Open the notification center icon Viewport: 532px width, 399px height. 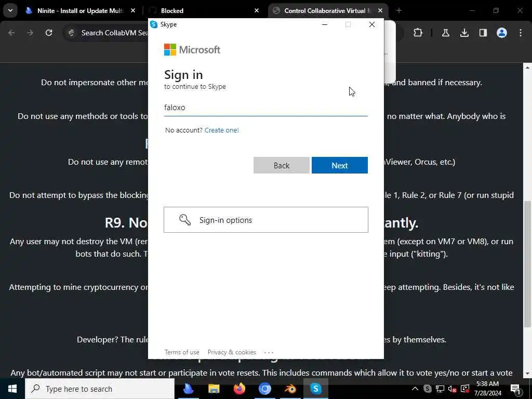[515, 389]
